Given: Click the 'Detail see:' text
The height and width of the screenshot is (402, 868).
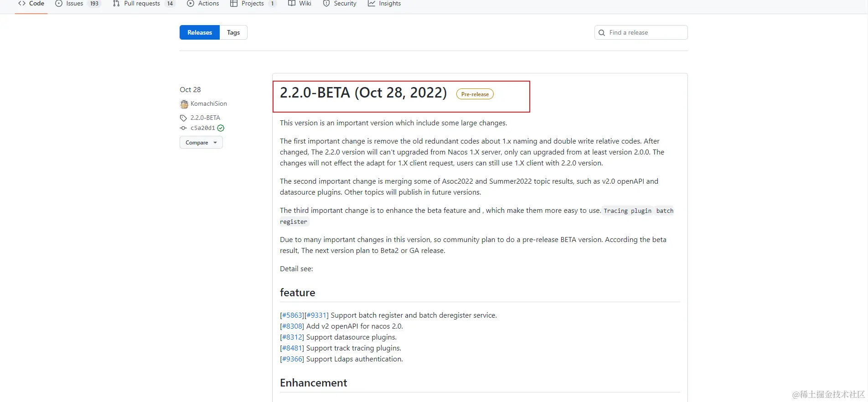Looking at the screenshot, I should click(x=296, y=269).
